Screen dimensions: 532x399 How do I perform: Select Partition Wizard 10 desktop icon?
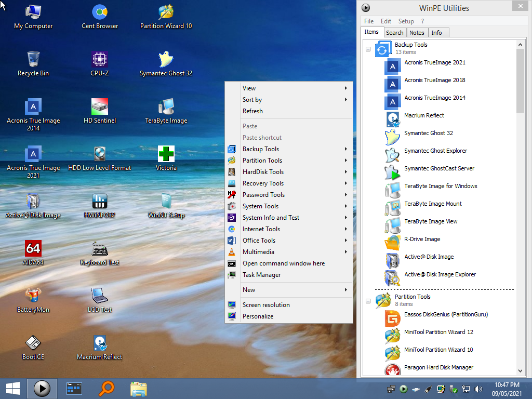(166, 17)
